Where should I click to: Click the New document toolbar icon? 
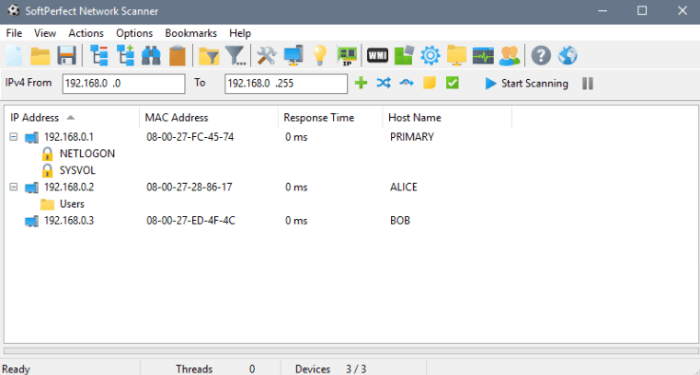point(14,56)
